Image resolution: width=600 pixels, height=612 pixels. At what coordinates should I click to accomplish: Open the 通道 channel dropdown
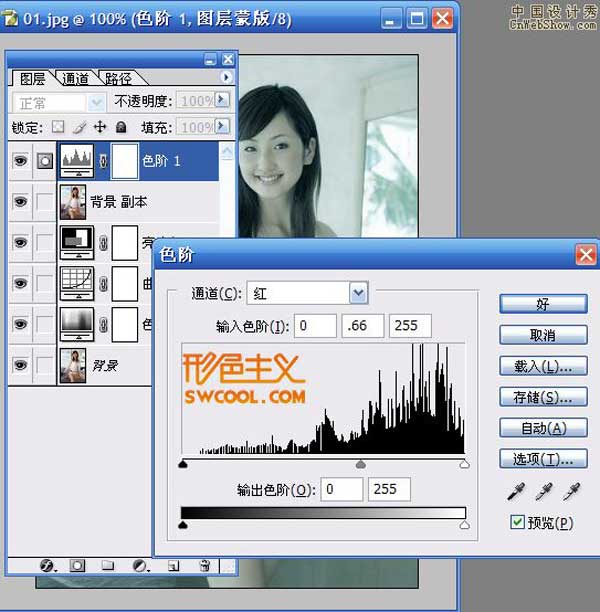[359, 293]
